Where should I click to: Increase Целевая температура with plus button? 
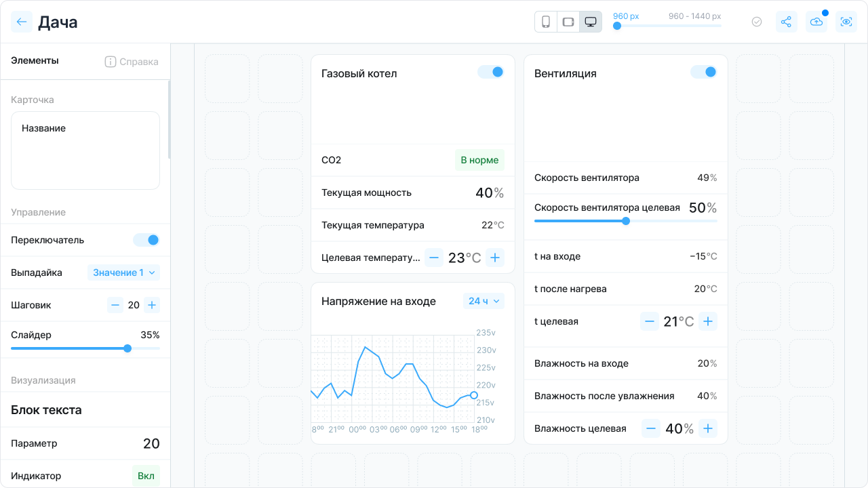(x=495, y=258)
